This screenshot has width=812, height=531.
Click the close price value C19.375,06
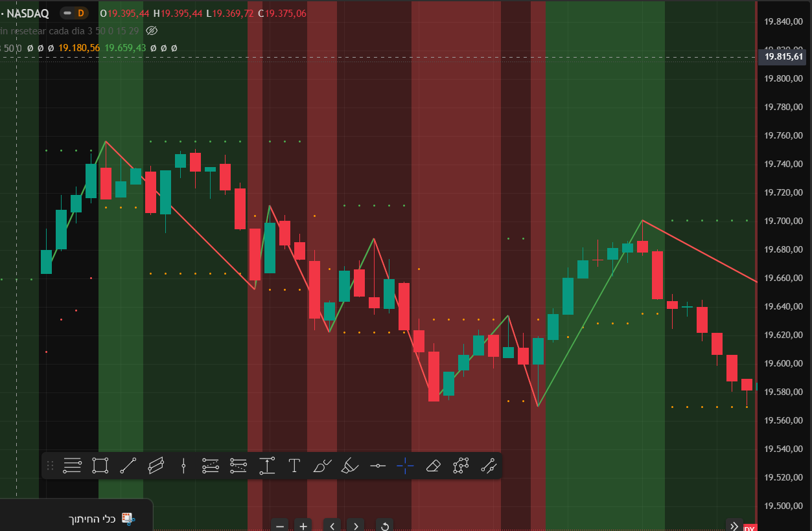coord(282,13)
